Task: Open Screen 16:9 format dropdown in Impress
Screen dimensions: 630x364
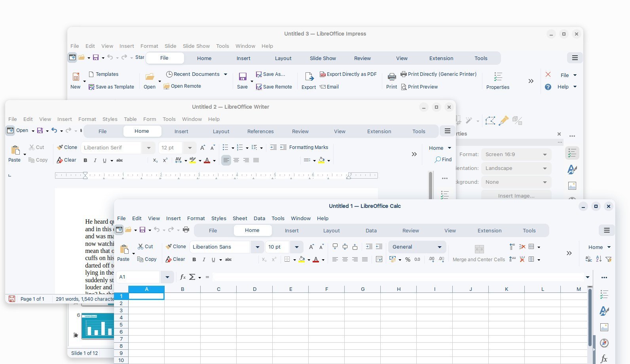Action: pyautogui.click(x=516, y=155)
